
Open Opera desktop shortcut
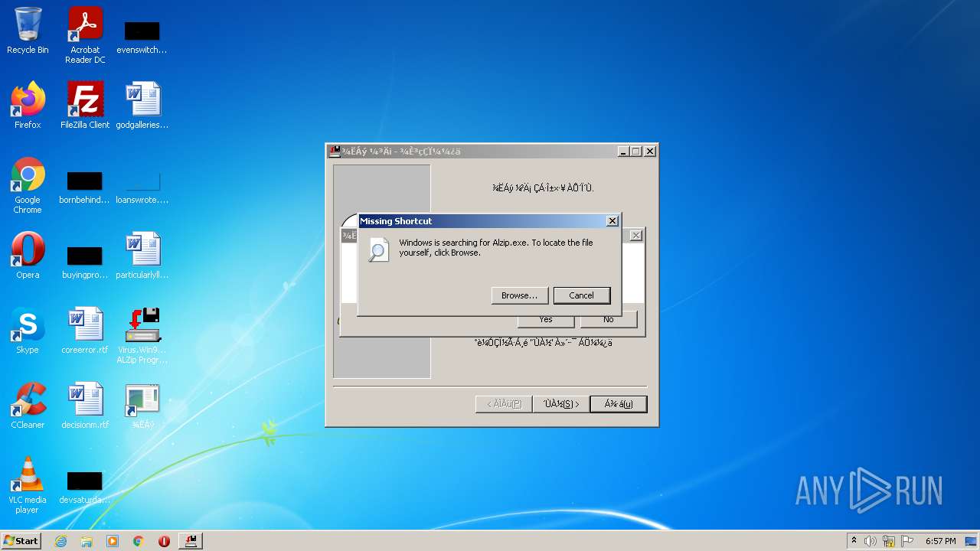tap(28, 256)
